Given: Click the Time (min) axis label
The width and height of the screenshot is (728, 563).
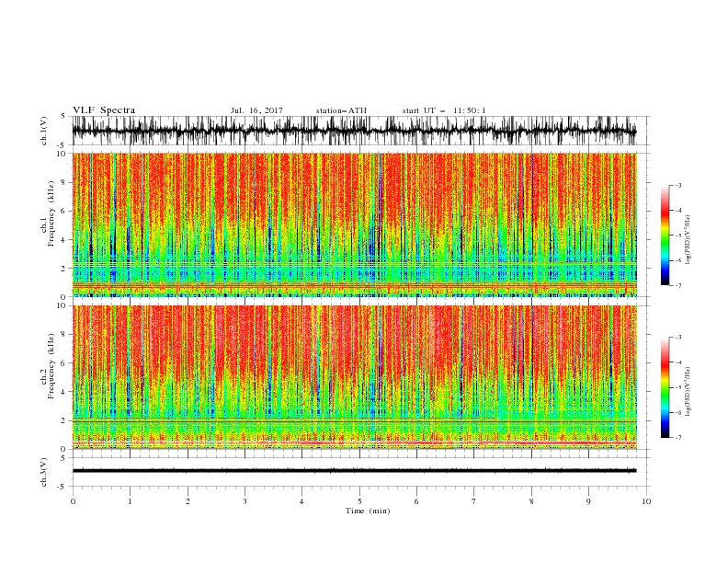Looking at the screenshot, I should coord(368,511).
